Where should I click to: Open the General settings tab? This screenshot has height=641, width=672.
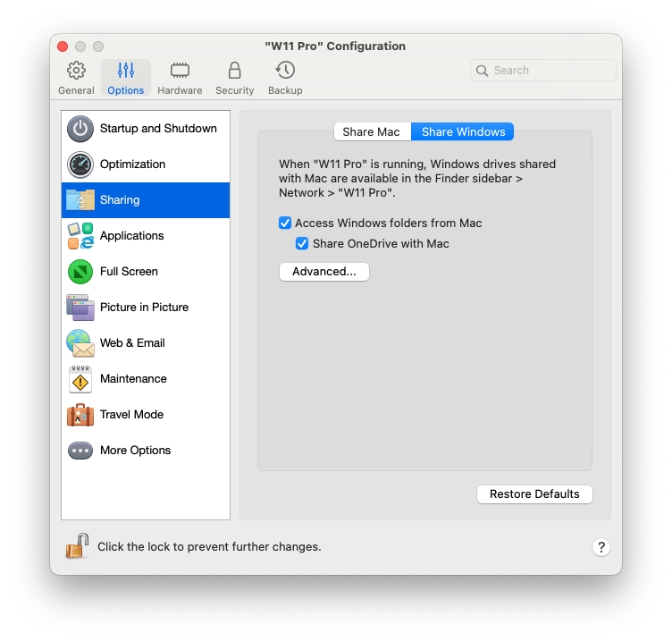tap(76, 78)
